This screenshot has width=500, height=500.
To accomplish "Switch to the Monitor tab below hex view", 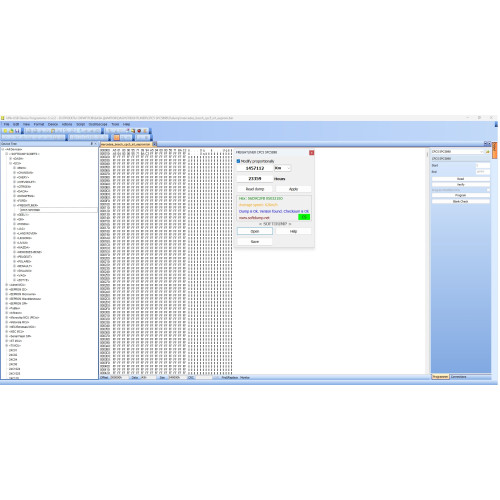I will click(245, 377).
